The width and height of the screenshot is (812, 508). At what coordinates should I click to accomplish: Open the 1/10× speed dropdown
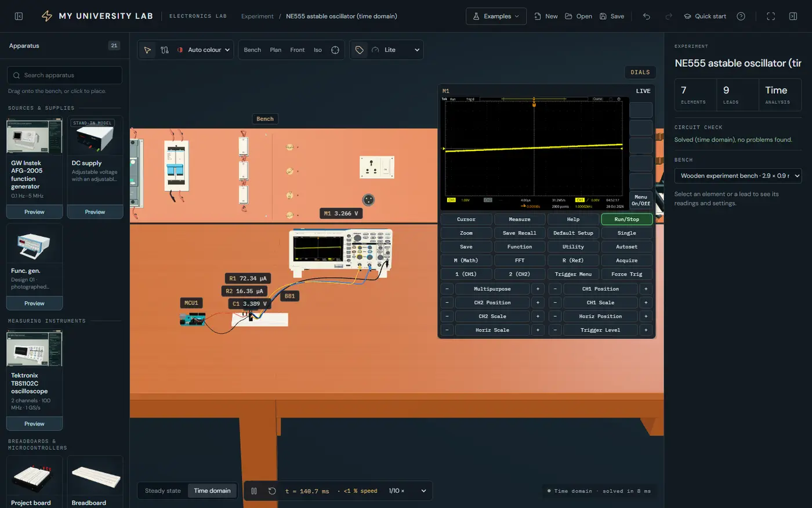[x=407, y=491]
